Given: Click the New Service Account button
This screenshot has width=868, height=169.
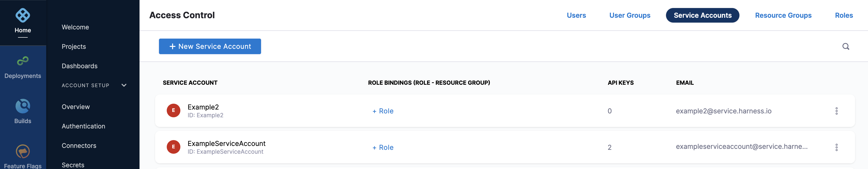Looking at the screenshot, I should pos(210,46).
